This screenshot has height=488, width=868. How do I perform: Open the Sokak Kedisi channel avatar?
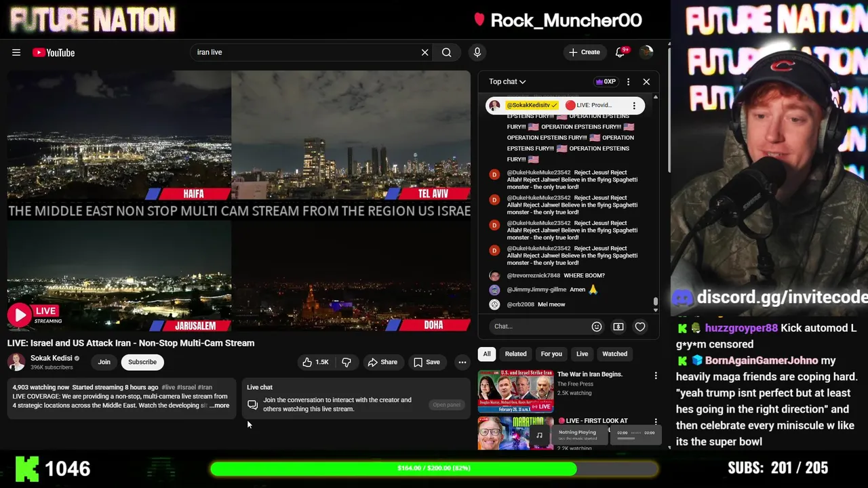(16, 362)
